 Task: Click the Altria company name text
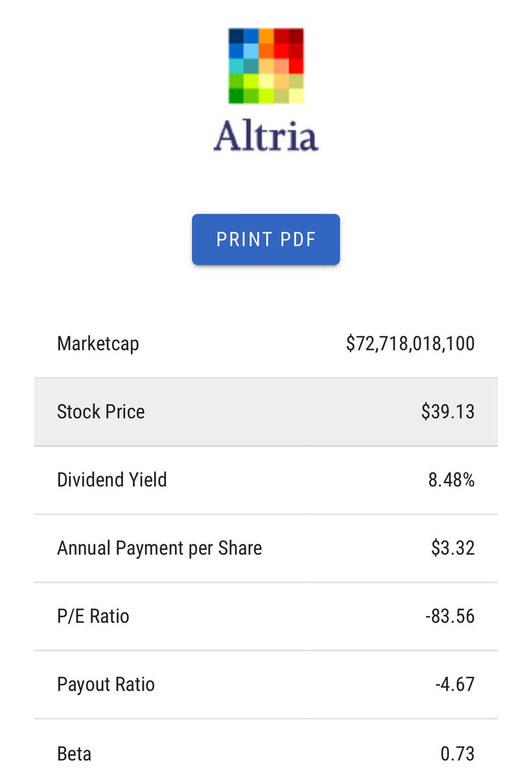266,136
